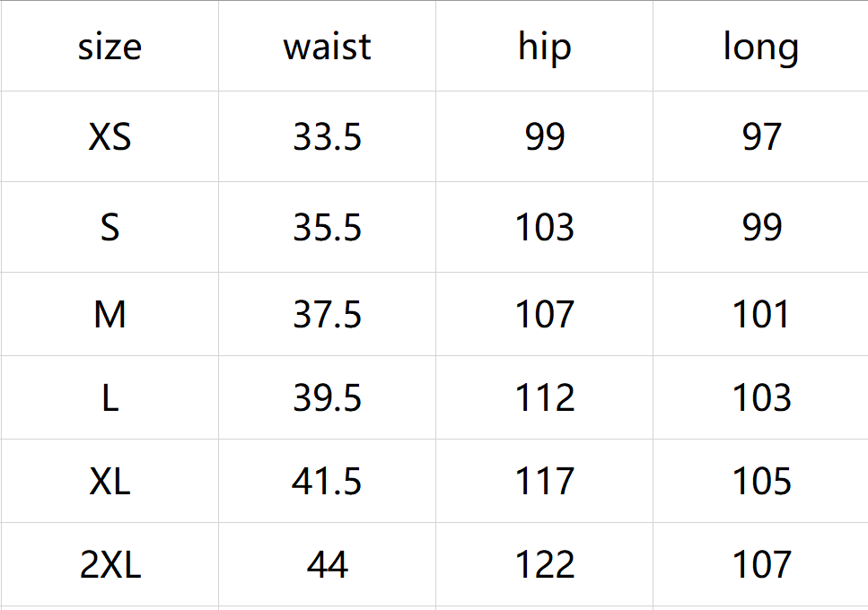Click waist value 41.5
Screen dimensions: 868x610
click(x=327, y=482)
